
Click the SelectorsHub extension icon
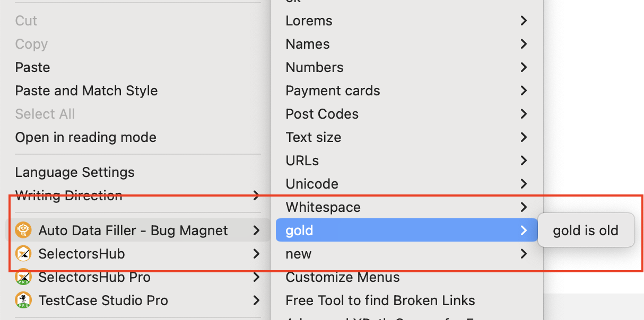click(x=23, y=254)
